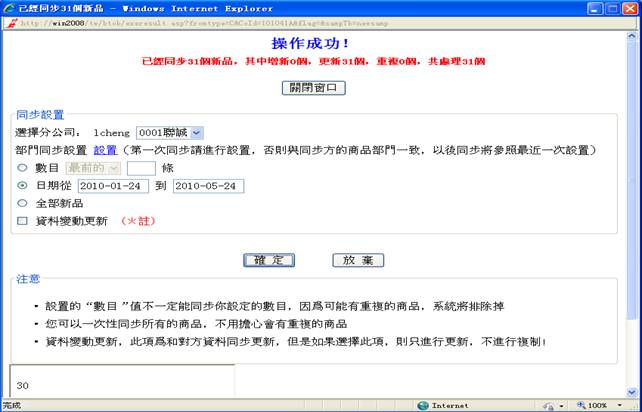642x412 pixels.
Task: Enable the 資料變動更新 checkbox
Action: tap(22, 221)
